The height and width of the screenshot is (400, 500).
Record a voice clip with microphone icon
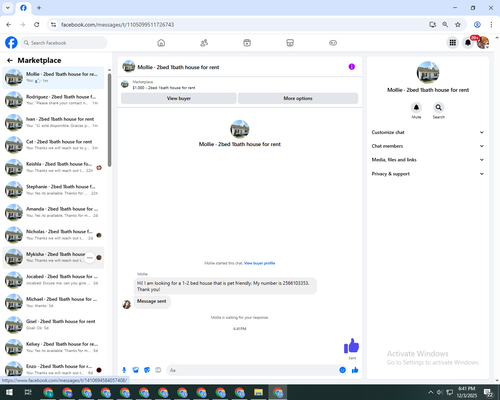pyautogui.click(x=124, y=370)
